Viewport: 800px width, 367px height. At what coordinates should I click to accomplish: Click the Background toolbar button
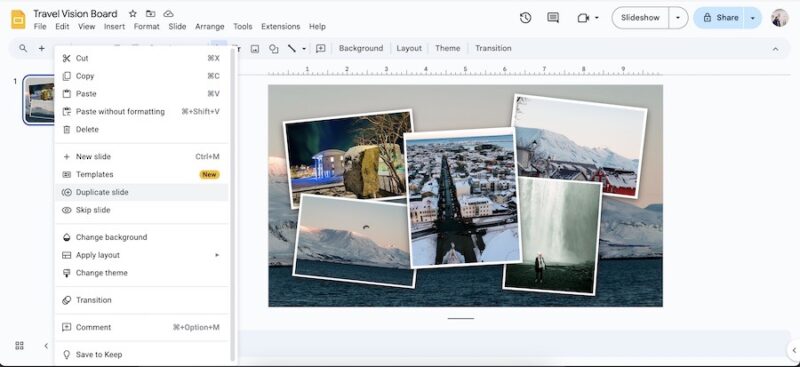point(361,48)
